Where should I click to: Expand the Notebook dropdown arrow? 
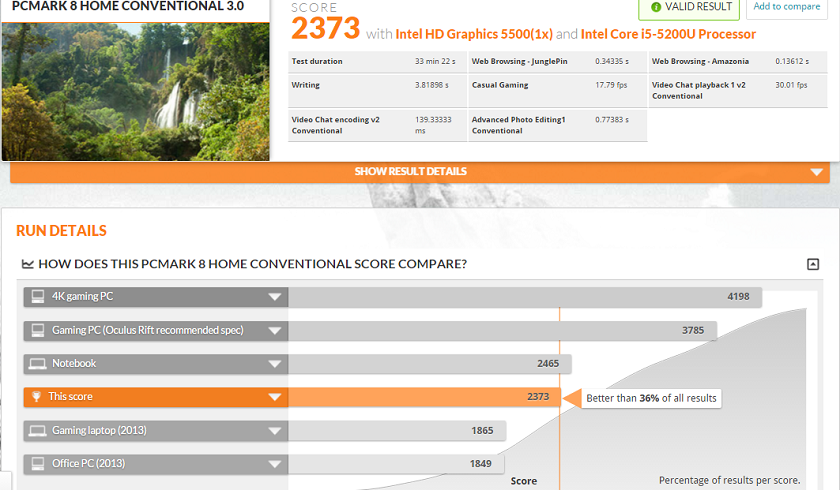274,364
